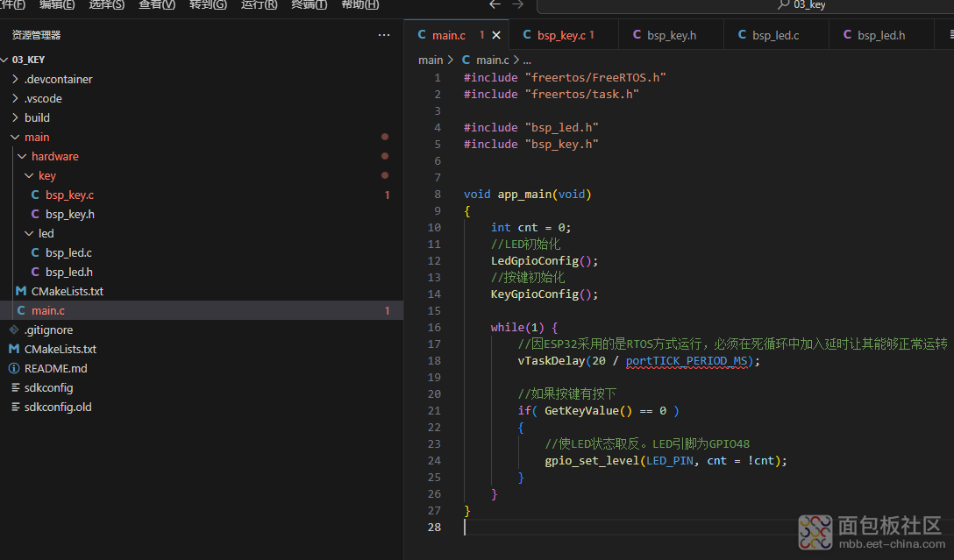
Task: Click the C icon of main.c in explorer
Action: [21, 310]
